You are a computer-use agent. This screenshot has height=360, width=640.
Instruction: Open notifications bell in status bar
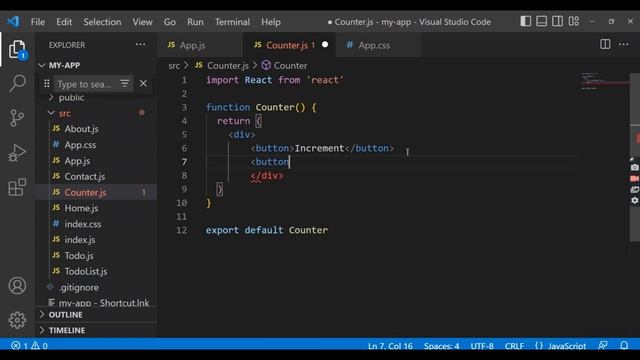pyautogui.click(x=624, y=345)
